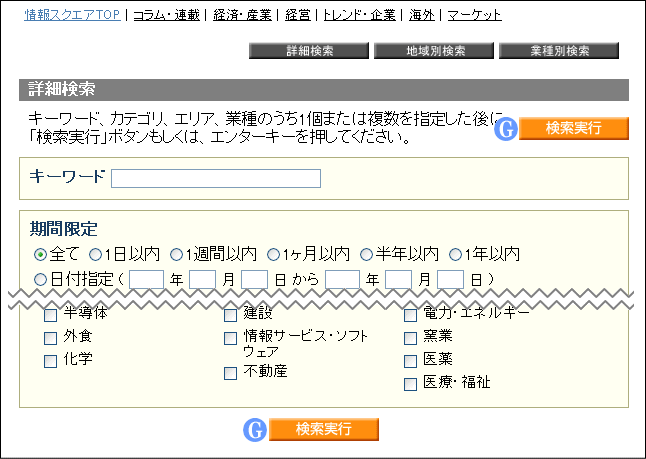Select the 1日以内 radio button

96,255
